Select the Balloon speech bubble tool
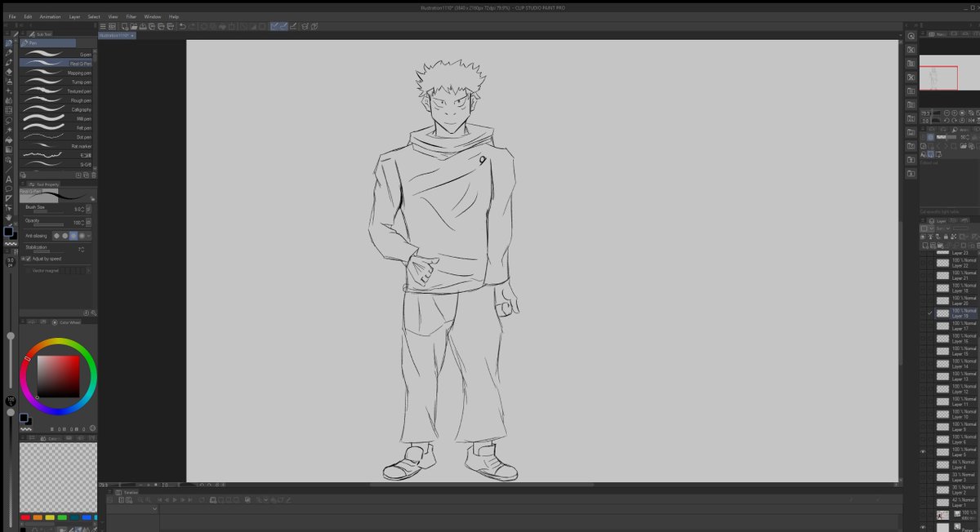 click(x=8, y=188)
